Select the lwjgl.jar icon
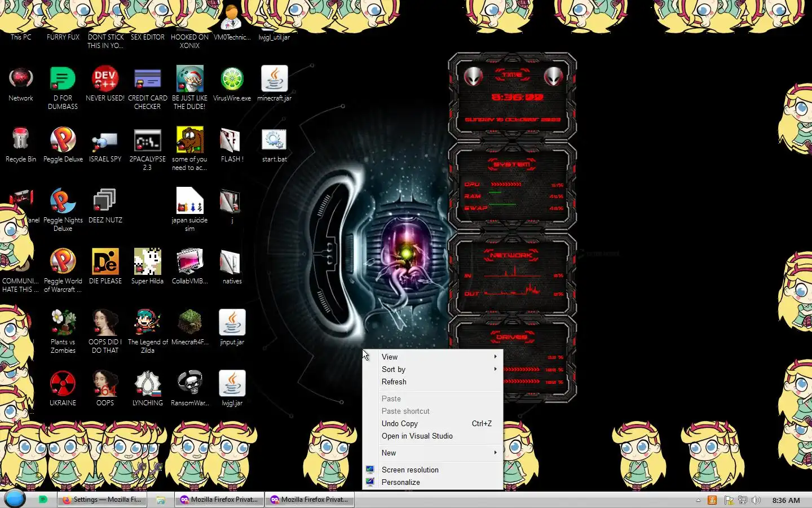Screen dimensions: 812x508 coord(232,388)
